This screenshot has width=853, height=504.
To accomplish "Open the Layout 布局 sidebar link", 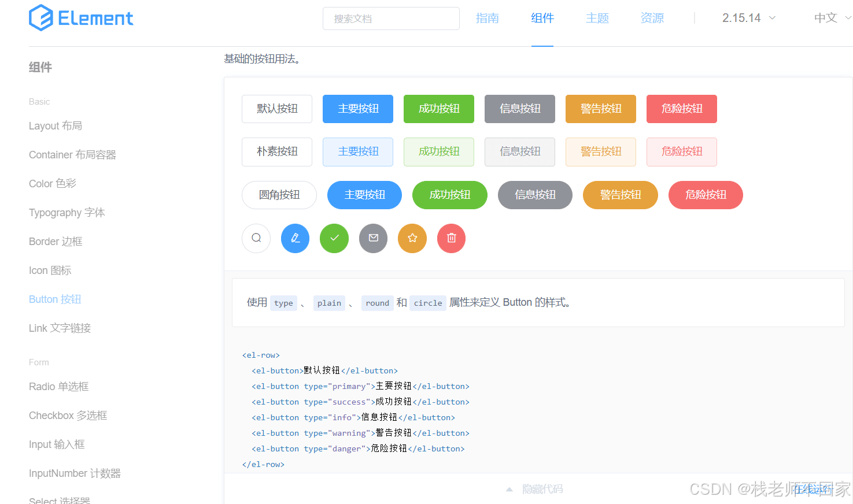I will 56,125.
